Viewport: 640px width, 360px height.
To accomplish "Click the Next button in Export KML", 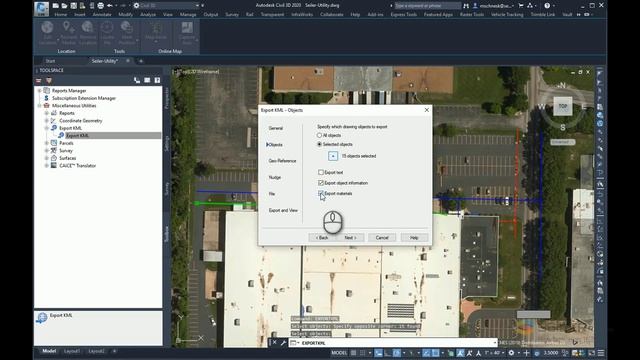I will [x=350, y=238].
